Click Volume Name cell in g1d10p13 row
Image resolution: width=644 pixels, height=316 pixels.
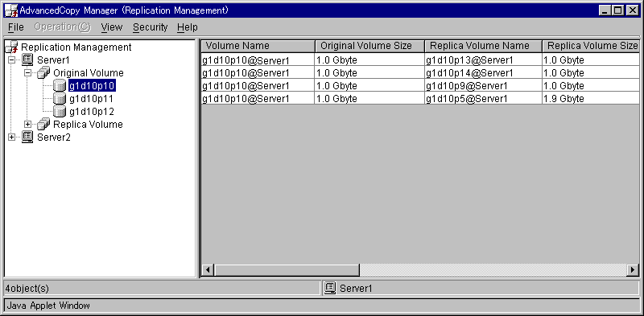click(258, 60)
